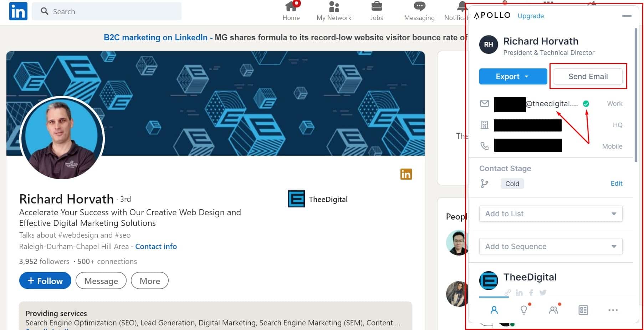
Task: Click the verified email green checkmark
Action: pos(586,104)
